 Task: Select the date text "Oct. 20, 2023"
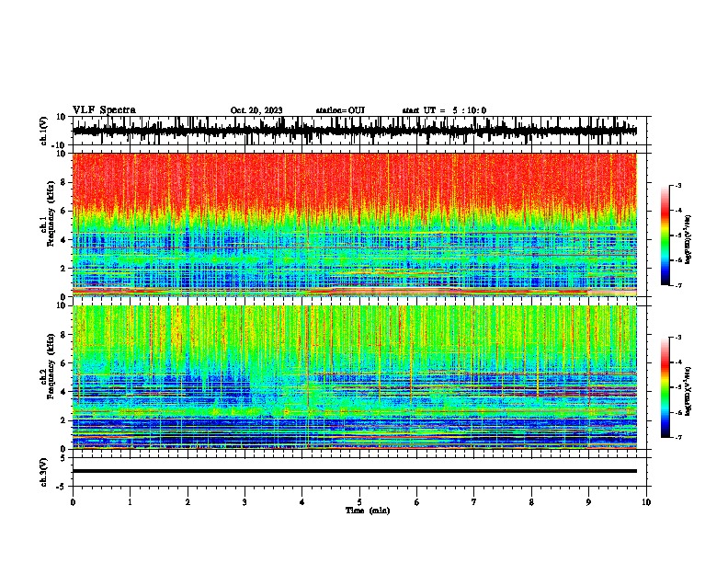pyautogui.click(x=256, y=110)
